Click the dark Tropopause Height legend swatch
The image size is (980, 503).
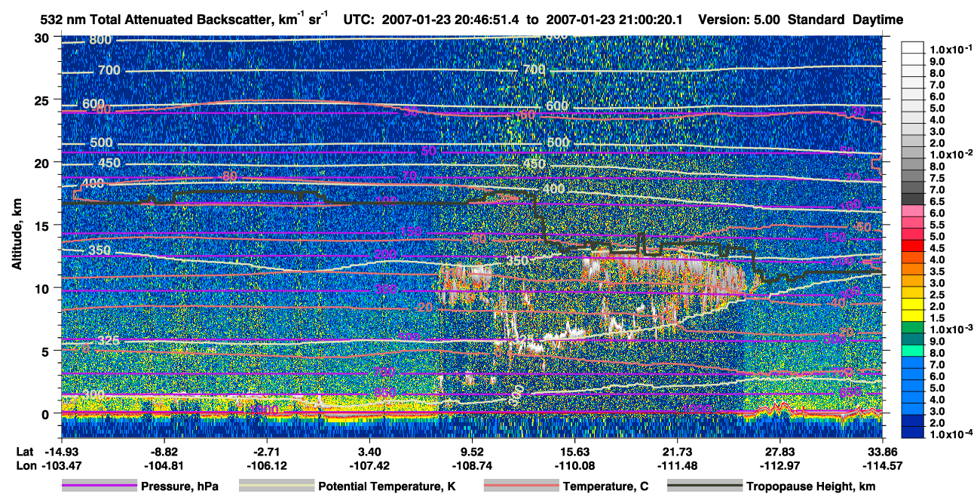(703, 486)
